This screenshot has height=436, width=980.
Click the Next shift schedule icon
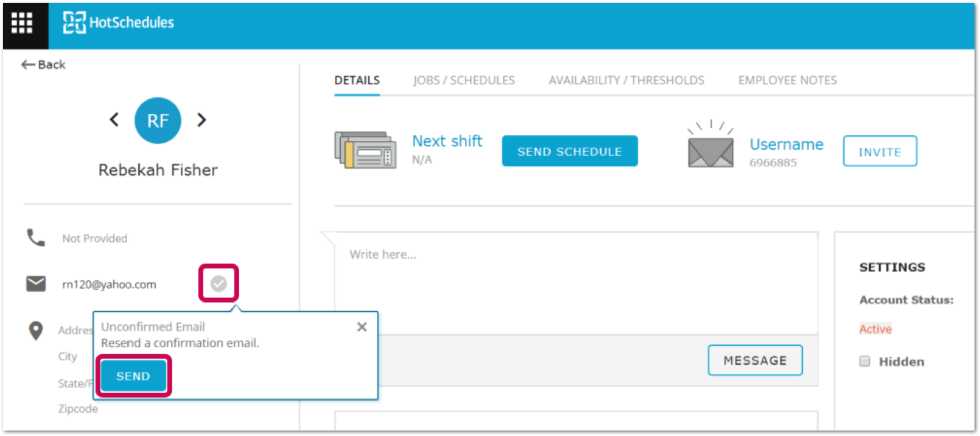pos(365,150)
